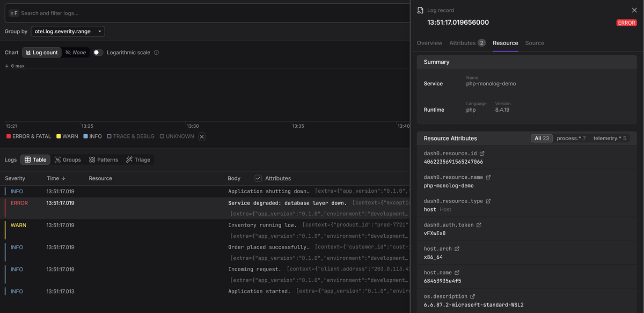
Task: Filter resource attributes to All 23
Action: point(541,138)
